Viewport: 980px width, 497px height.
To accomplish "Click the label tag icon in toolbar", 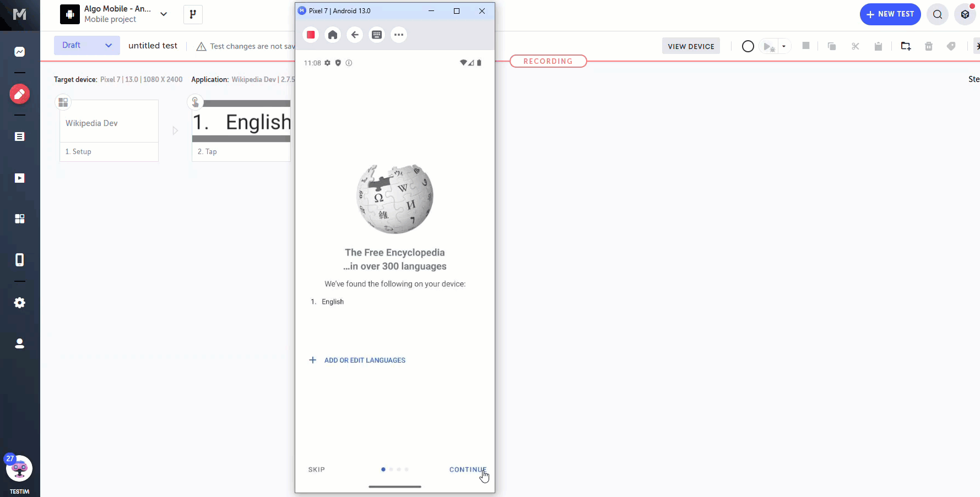I will point(951,46).
